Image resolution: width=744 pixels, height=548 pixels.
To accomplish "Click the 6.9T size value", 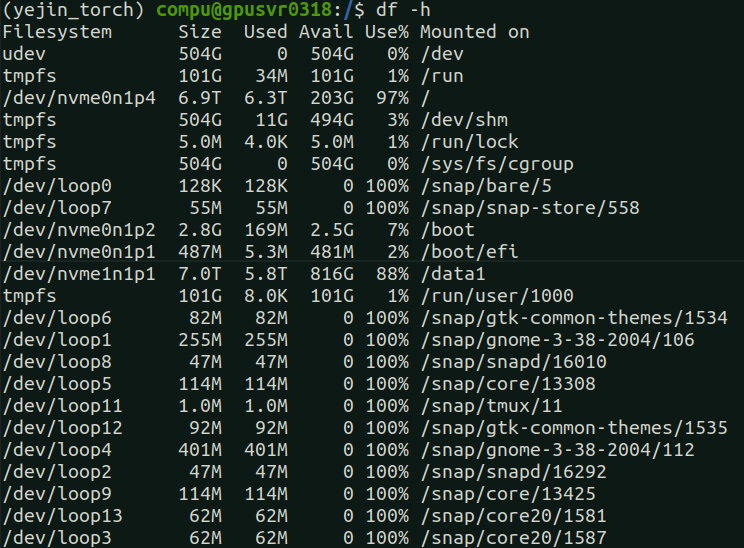I will click(x=200, y=98).
